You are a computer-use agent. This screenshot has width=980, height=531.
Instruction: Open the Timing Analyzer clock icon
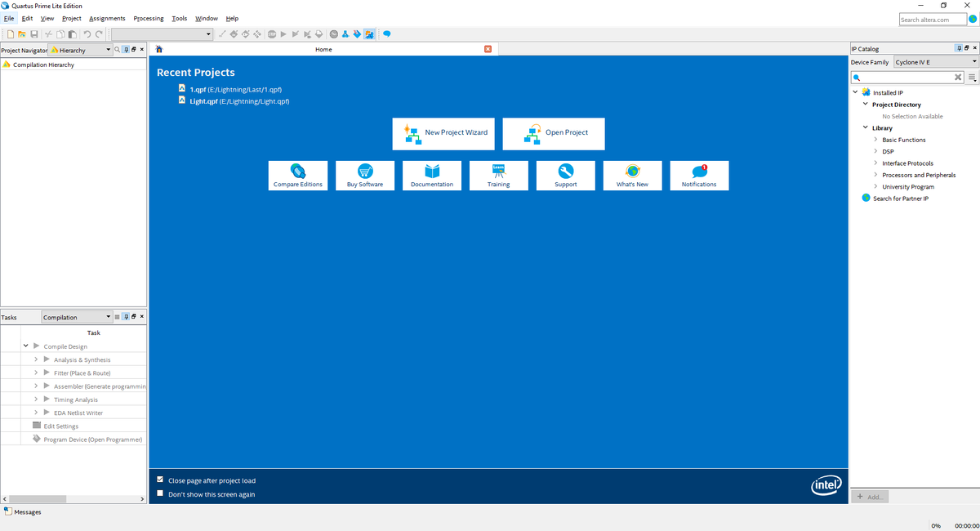point(334,34)
